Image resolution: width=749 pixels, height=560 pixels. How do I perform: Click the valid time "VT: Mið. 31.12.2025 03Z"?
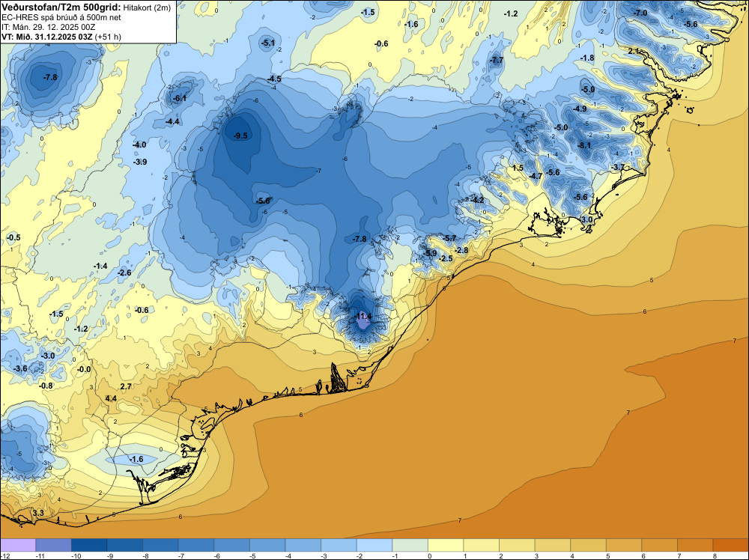click(x=46, y=37)
